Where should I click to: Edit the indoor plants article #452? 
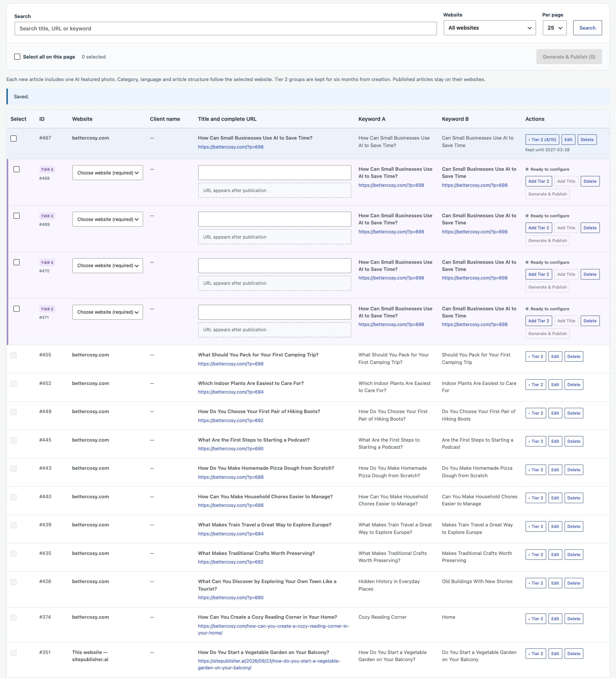555,385
